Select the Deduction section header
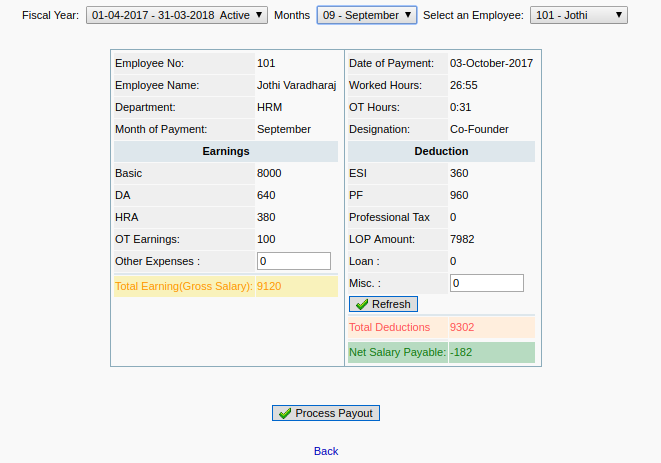This screenshot has height=463, width=661. click(x=441, y=151)
